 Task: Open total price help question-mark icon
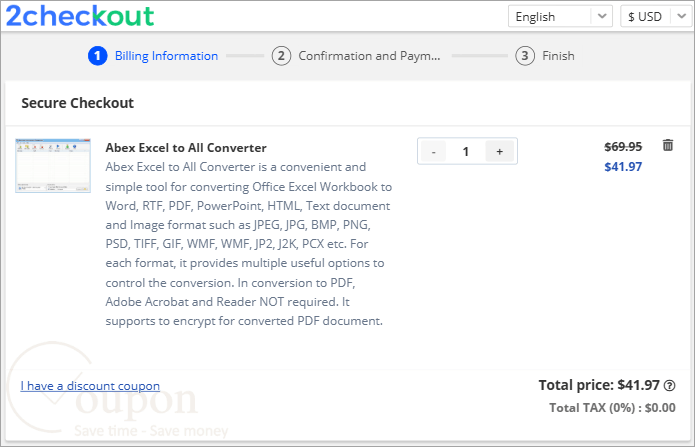pos(669,386)
